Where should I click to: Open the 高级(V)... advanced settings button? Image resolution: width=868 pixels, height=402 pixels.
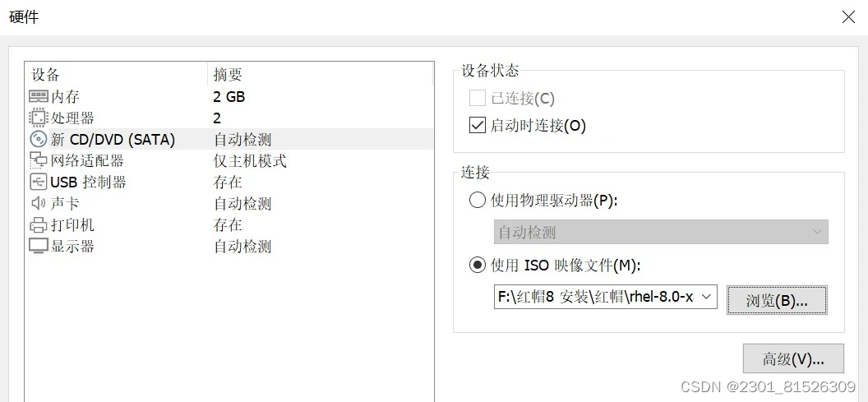point(793,358)
